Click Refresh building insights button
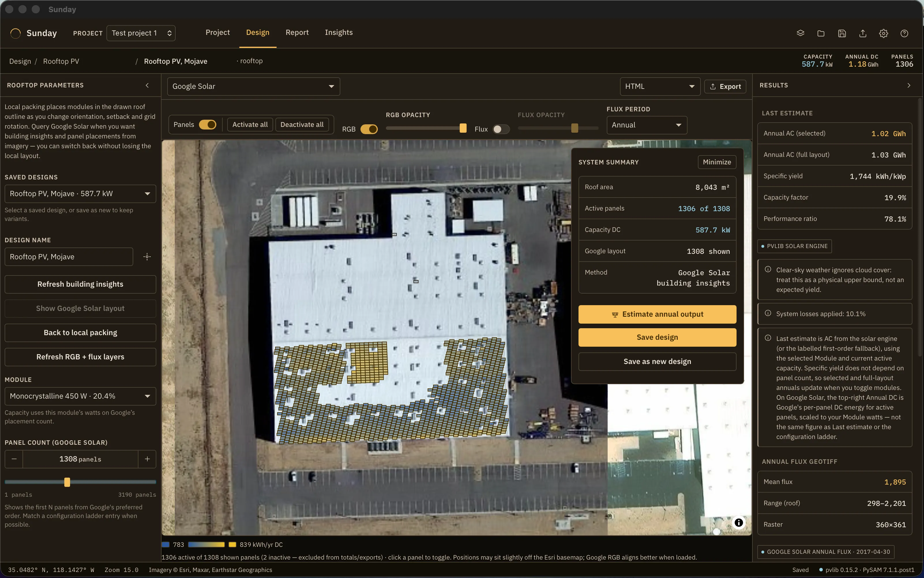The height and width of the screenshot is (578, 924). [x=80, y=284]
